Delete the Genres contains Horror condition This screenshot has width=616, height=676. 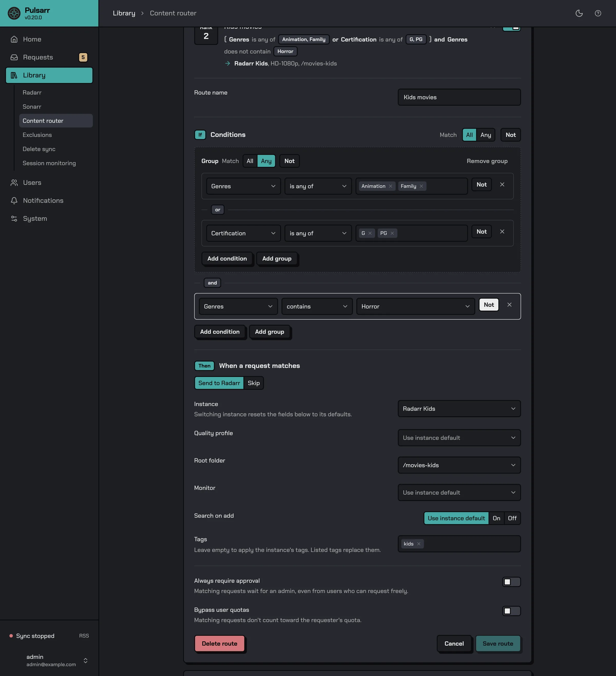(509, 304)
